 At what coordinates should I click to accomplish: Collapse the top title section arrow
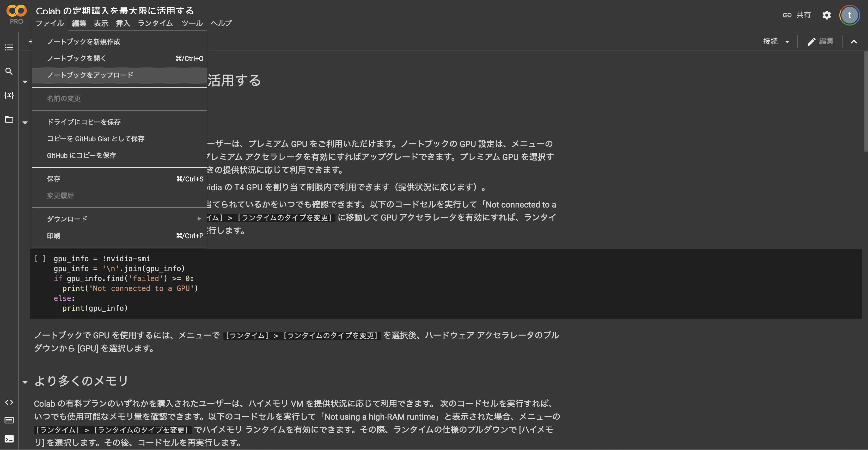25,82
